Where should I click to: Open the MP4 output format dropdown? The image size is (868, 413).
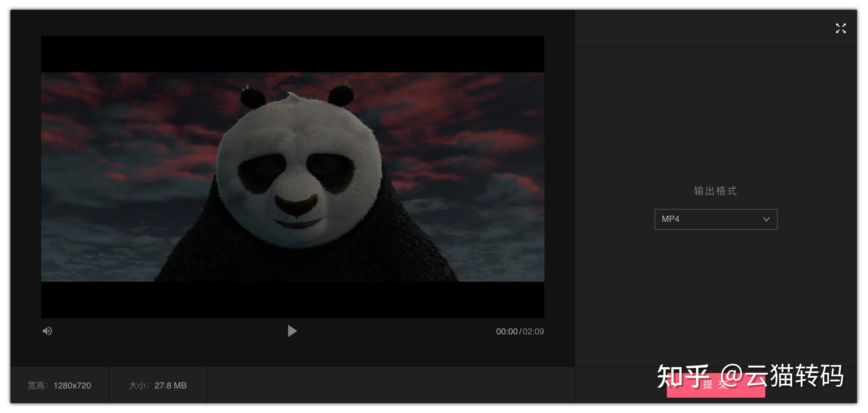tap(715, 219)
